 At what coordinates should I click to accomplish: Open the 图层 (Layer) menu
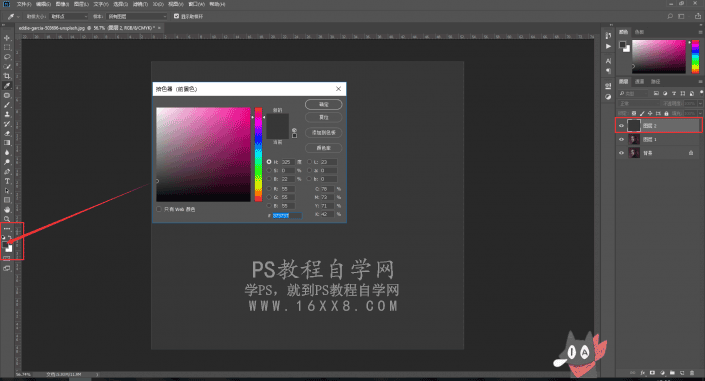(81, 4)
